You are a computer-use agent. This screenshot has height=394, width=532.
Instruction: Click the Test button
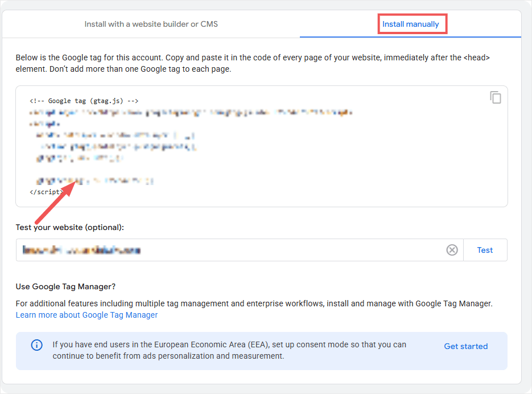tap(485, 250)
